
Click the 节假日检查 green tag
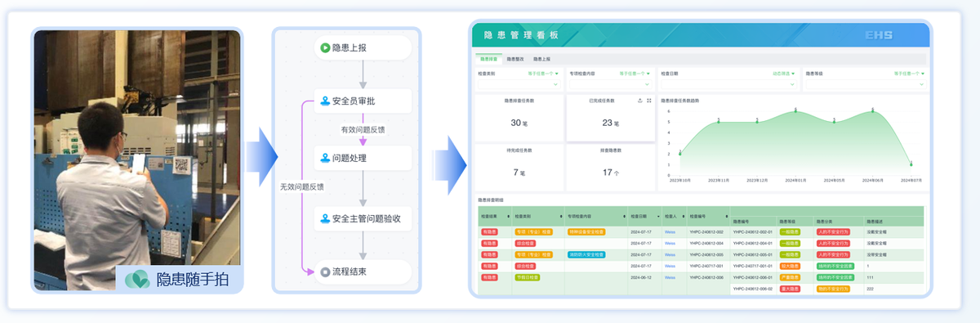coord(528,277)
